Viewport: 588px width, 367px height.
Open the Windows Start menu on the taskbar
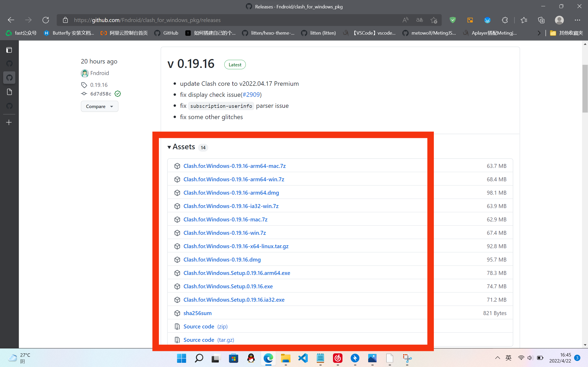(x=181, y=358)
